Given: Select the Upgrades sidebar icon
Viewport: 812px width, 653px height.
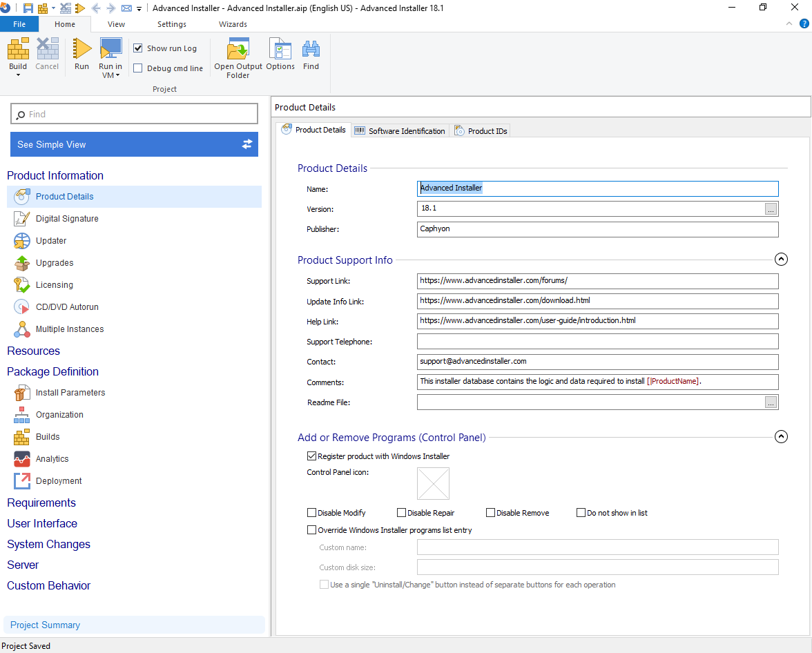Looking at the screenshot, I should (21, 262).
